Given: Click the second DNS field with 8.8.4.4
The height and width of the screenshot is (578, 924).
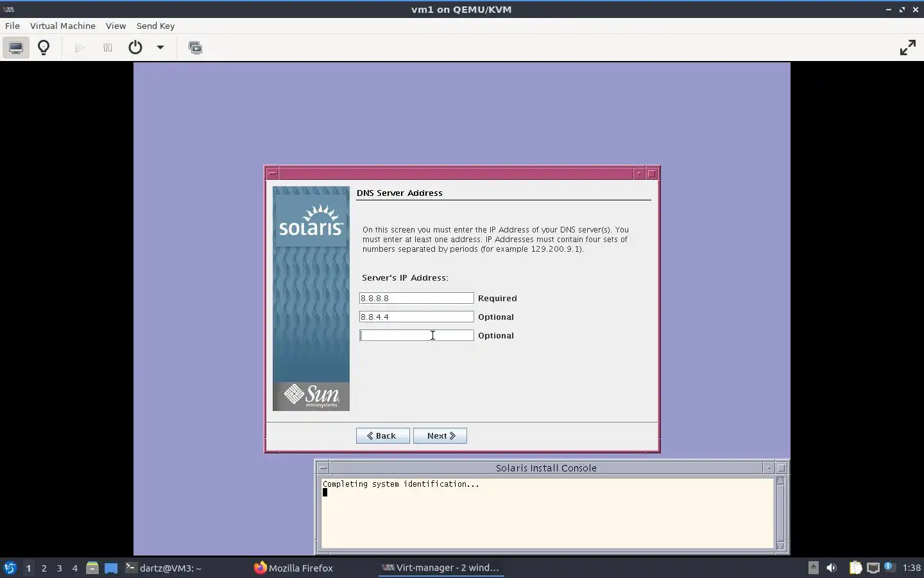Looking at the screenshot, I should pos(416,317).
